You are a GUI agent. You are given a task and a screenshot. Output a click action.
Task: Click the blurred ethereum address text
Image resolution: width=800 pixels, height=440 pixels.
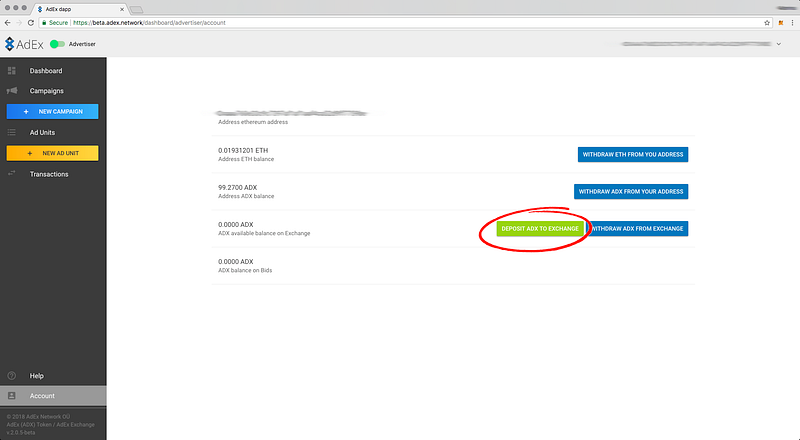(291, 113)
